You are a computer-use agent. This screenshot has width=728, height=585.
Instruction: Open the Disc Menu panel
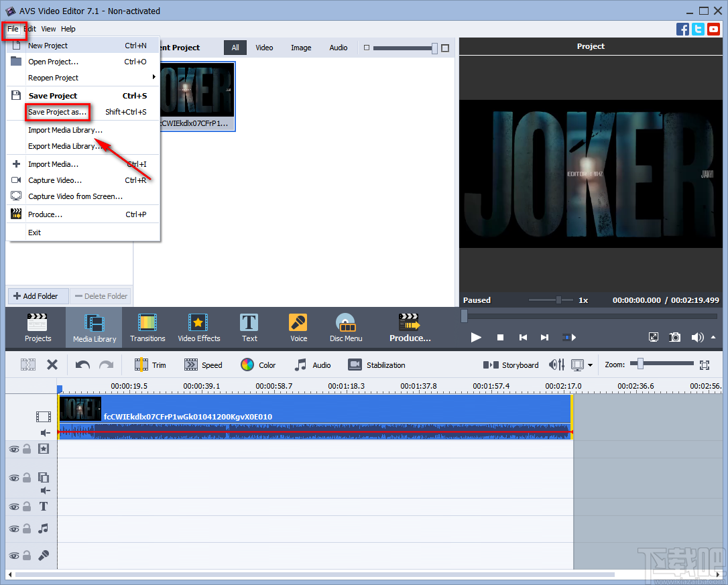coord(346,328)
